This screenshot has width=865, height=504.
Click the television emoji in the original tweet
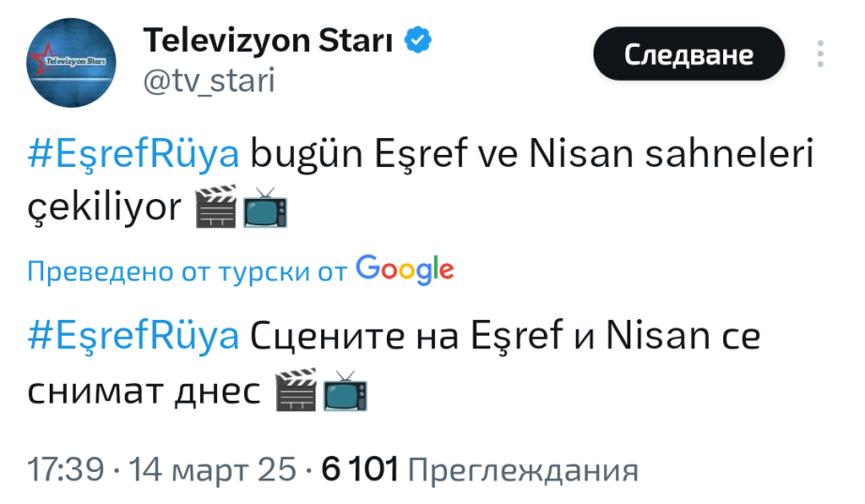click(264, 210)
